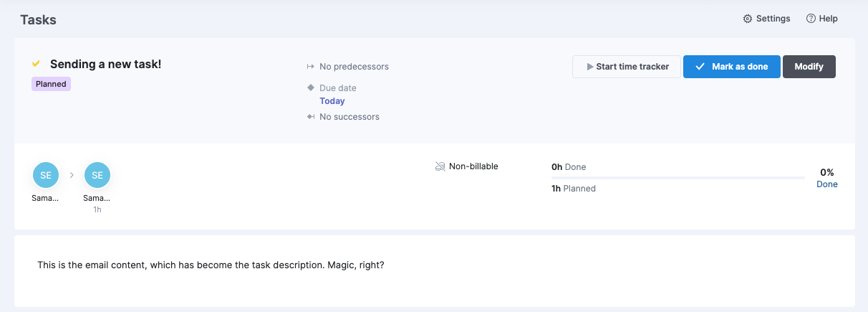The height and width of the screenshot is (312, 868).
Task: Click the Planned status badge
Action: (x=51, y=84)
